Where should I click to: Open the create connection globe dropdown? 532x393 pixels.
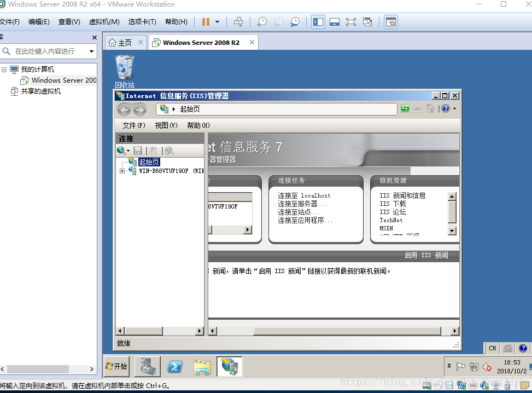click(124, 151)
